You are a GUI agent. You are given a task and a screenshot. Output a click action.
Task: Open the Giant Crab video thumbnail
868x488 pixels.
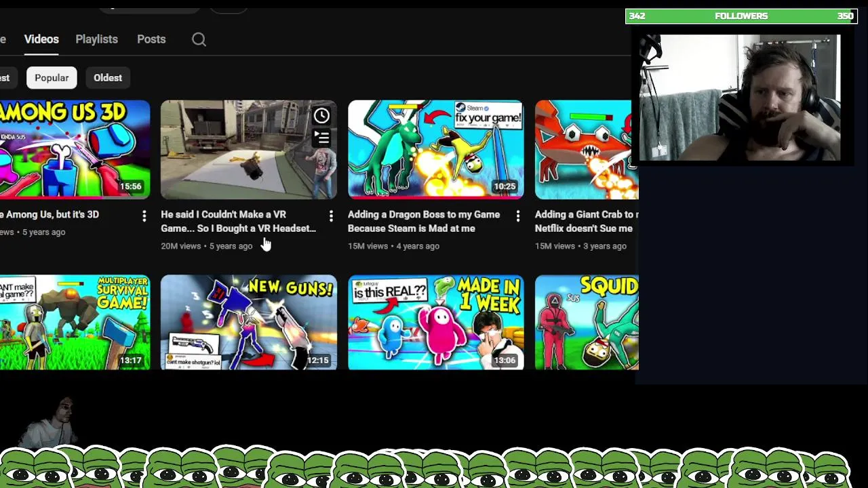click(587, 150)
